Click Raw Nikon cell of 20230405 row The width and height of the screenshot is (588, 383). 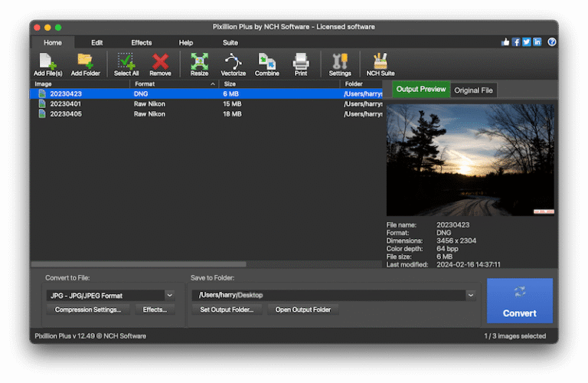tap(149, 114)
